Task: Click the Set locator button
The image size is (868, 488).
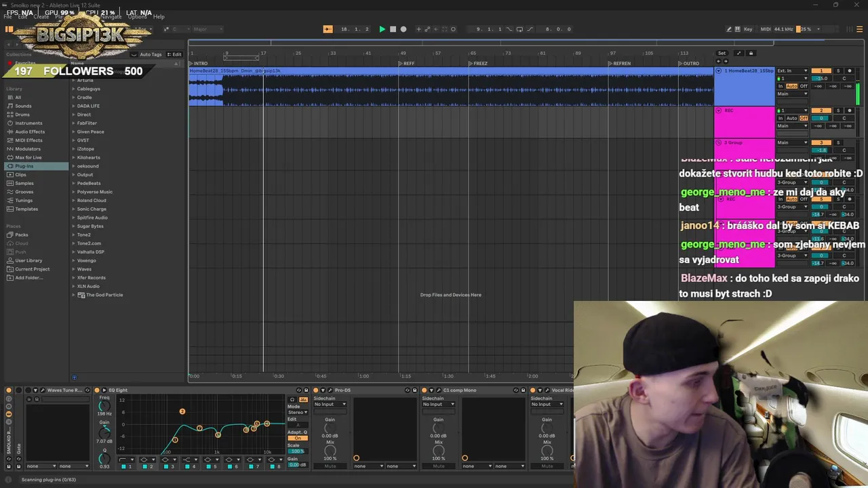Action: [x=722, y=53]
